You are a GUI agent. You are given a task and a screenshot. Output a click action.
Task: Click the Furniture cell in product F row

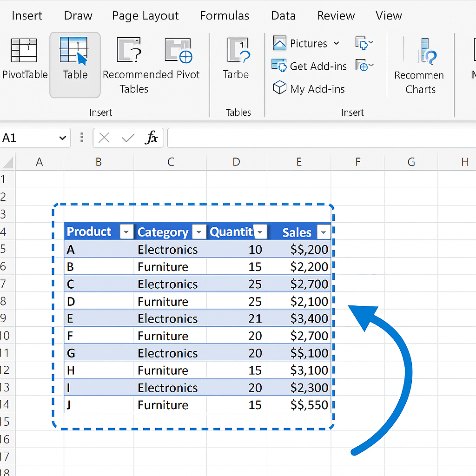pos(170,336)
